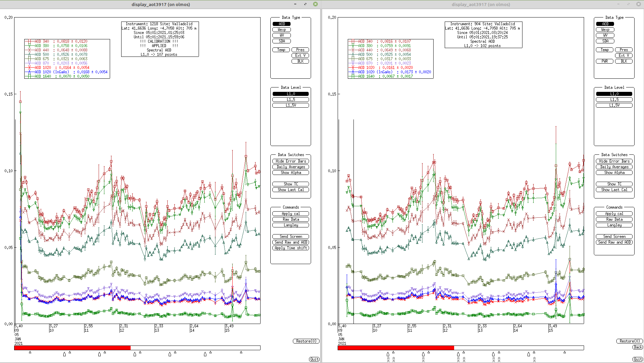Click Instrument 904 info box in right window

point(483,35)
